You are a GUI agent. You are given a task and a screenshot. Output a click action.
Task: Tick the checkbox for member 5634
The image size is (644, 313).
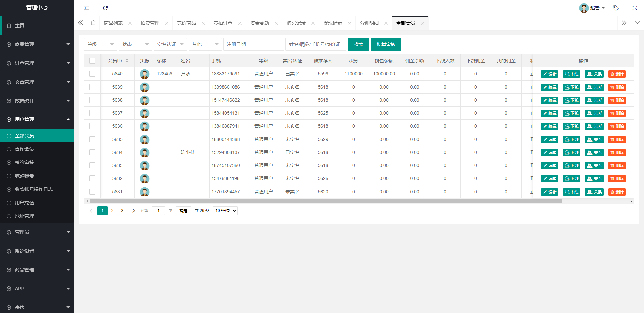[x=92, y=152]
